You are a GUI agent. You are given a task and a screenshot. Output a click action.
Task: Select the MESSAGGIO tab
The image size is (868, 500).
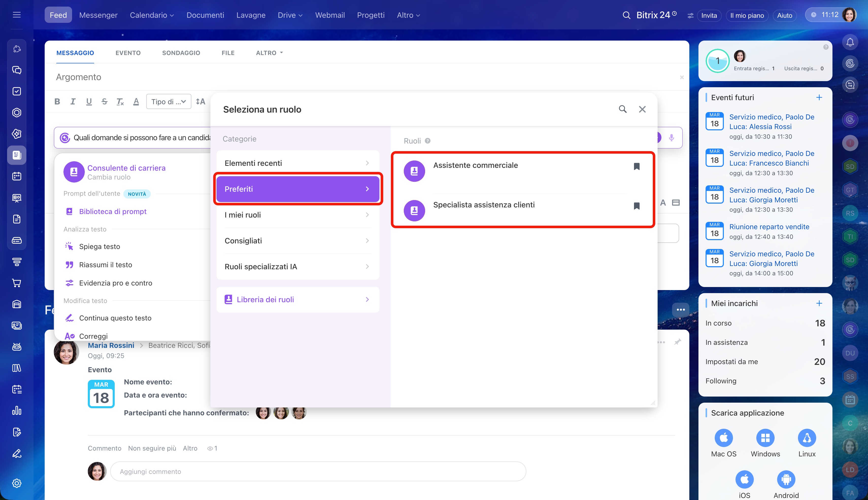tap(75, 53)
